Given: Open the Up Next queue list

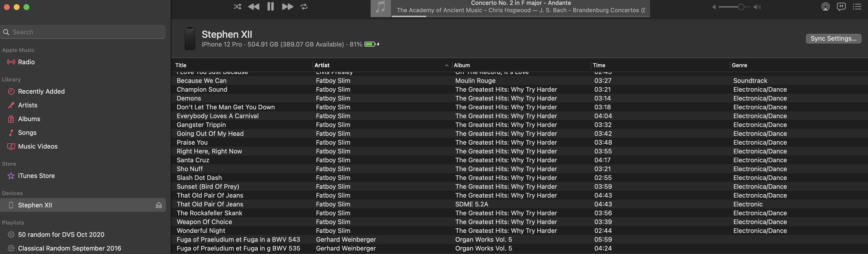Looking at the screenshot, I should pyautogui.click(x=857, y=7).
